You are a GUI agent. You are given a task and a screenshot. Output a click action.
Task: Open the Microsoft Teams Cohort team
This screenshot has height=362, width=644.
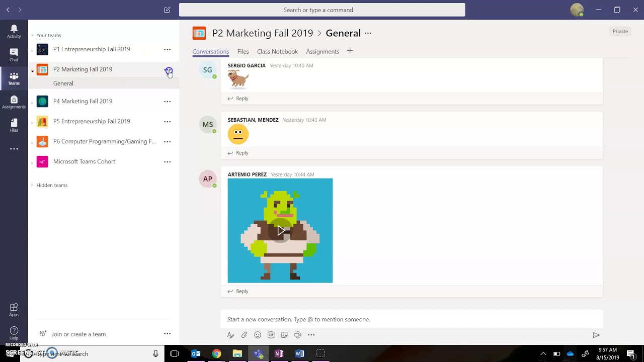84,161
